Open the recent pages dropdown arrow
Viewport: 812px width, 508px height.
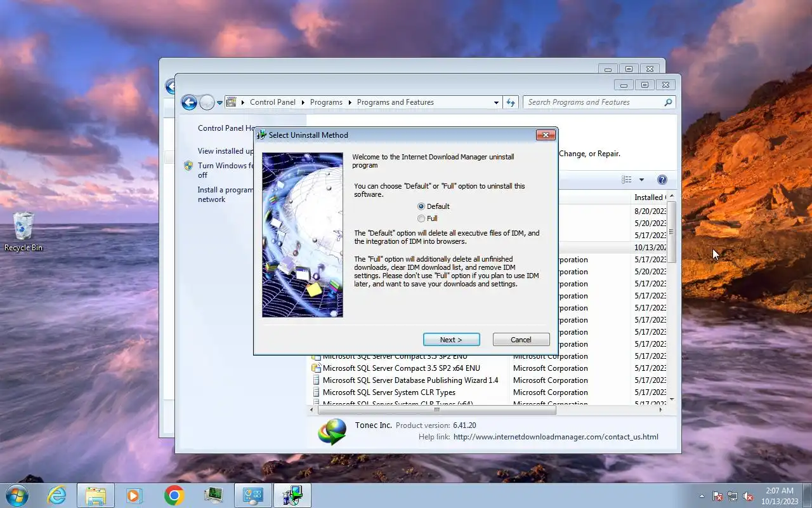point(219,102)
